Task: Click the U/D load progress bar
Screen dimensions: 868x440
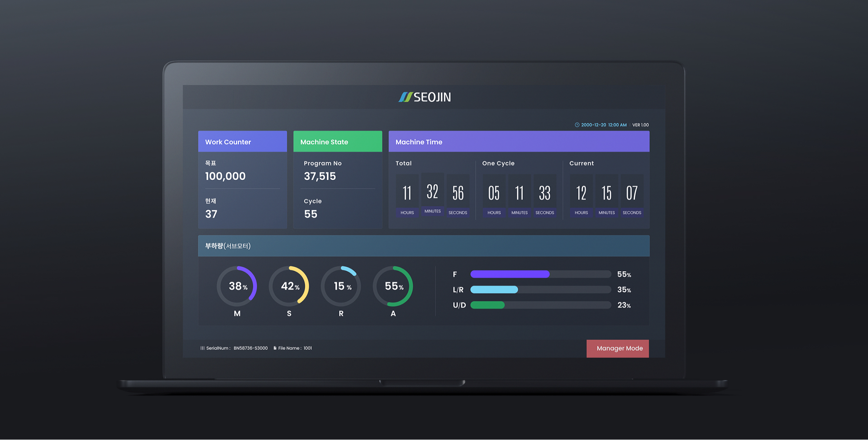Action: coord(540,305)
